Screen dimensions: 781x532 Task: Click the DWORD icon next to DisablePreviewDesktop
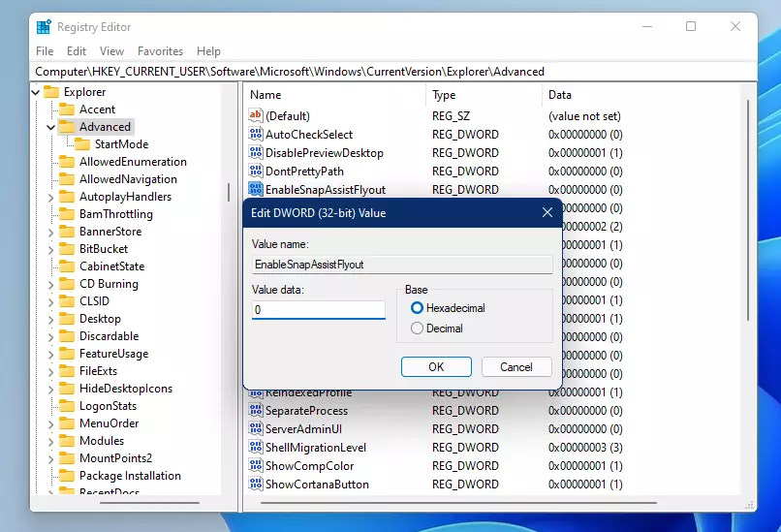tap(256, 152)
